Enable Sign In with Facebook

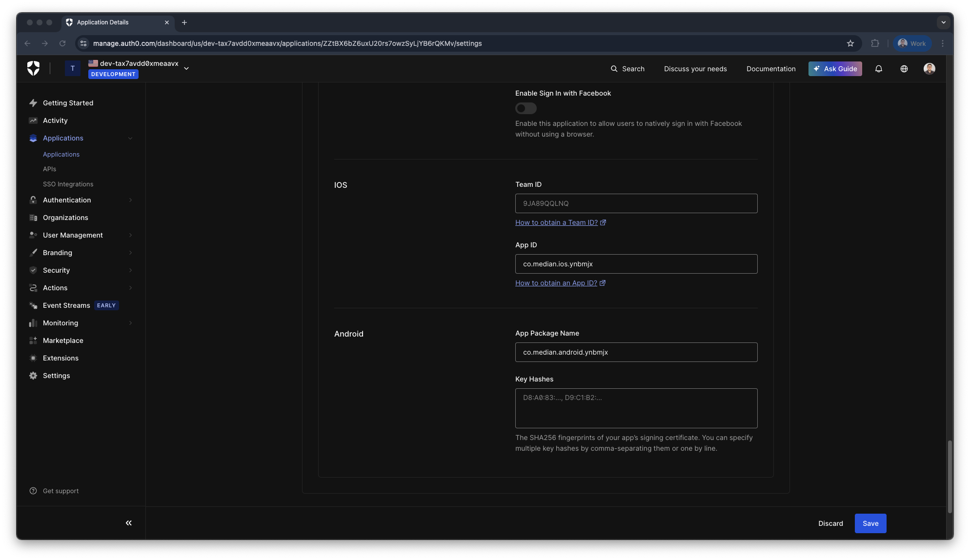point(525,108)
